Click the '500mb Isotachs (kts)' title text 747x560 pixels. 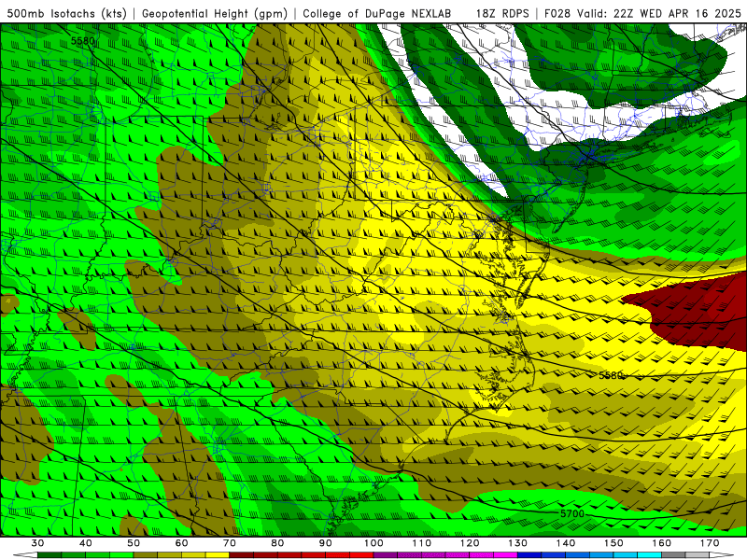coord(66,14)
